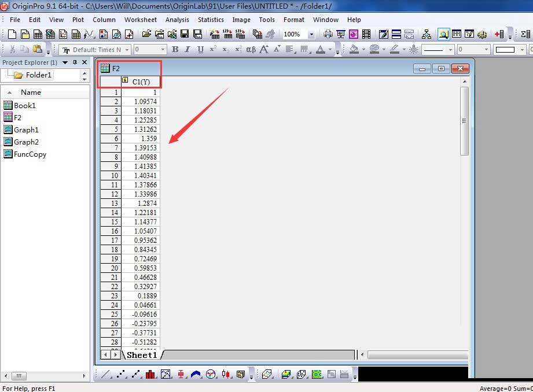533x392 pixels.
Task: Click the Pie chart plot icon
Action: click(211, 374)
